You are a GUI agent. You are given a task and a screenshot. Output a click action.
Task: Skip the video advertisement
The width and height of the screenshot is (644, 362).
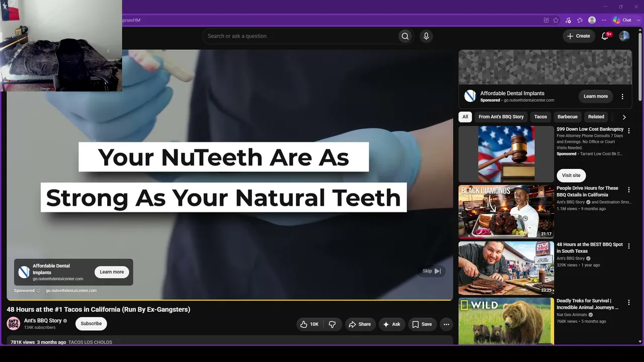click(x=432, y=271)
